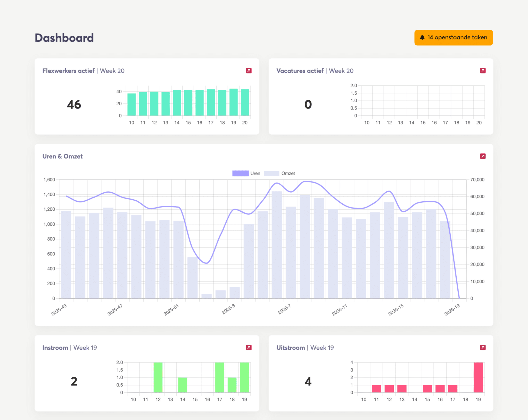Click week 12 bar in Instroom chart

pyautogui.click(x=158, y=377)
